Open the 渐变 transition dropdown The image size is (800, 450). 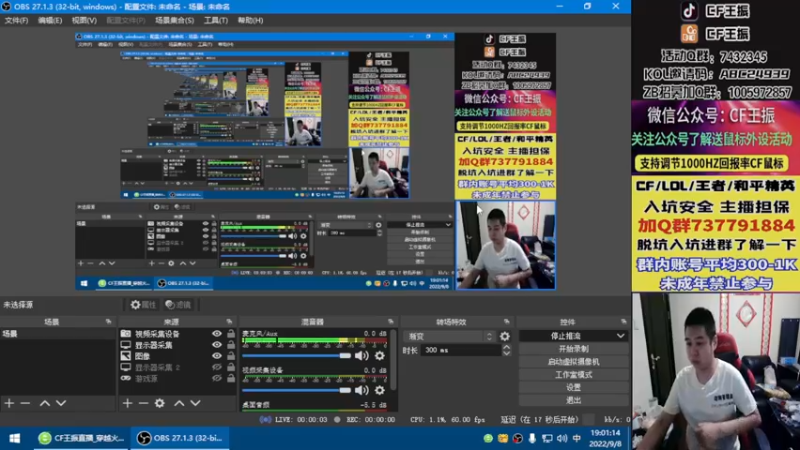coord(449,336)
